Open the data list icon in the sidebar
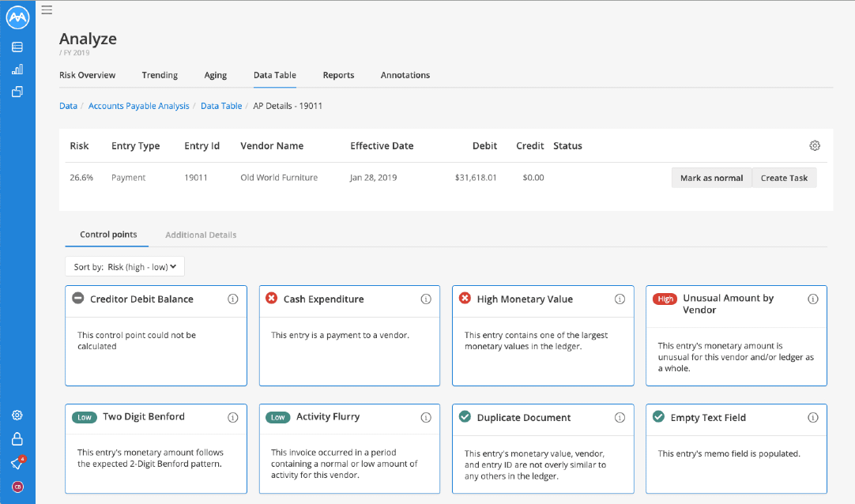The height and width of the screenshot is (504, 855). click(17, 47)
